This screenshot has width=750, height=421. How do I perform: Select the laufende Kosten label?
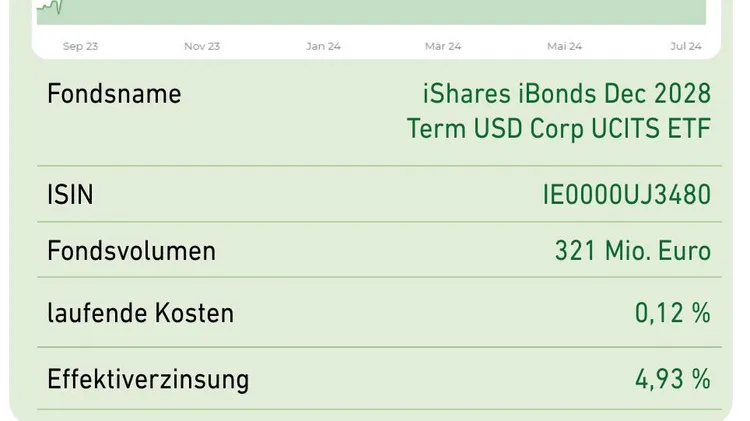pyautogui.click(x=141, y=314)
